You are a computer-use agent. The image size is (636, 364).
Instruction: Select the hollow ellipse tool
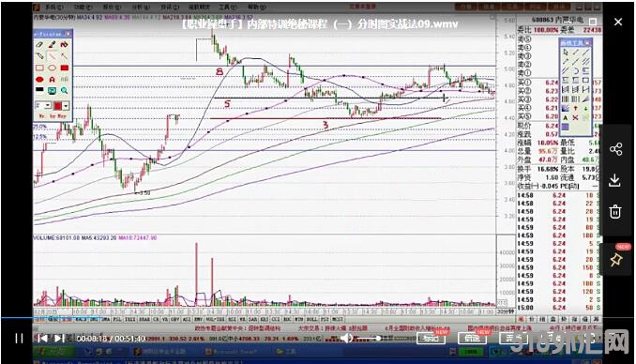(x=52, y=68)
